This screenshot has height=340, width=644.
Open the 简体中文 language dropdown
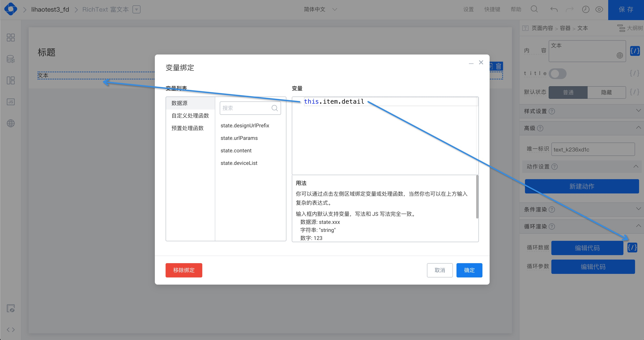pyautogui.click(x=320, y=9)
